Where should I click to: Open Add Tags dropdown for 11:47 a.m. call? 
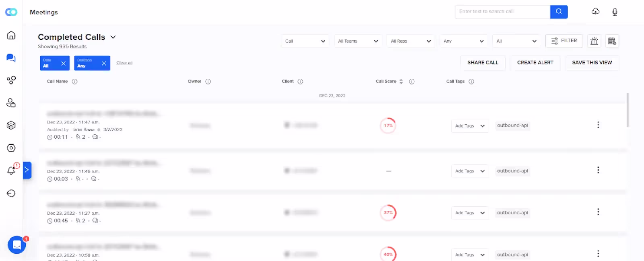[x=470, y=126]
